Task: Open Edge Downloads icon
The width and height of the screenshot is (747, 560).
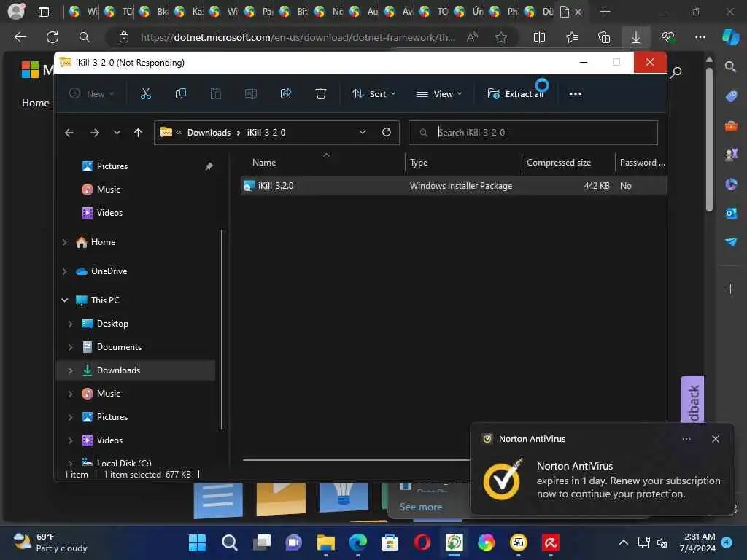Action: point(636,37)
